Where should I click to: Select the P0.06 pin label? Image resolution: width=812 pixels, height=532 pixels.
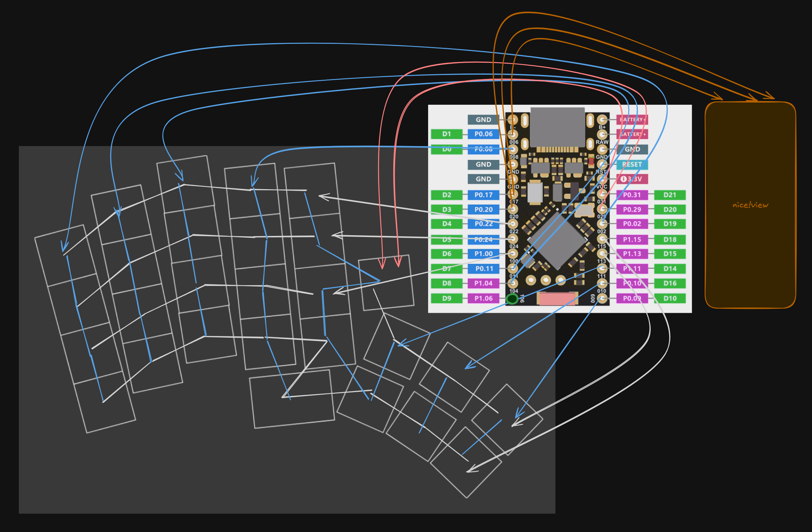click(483, 134)
